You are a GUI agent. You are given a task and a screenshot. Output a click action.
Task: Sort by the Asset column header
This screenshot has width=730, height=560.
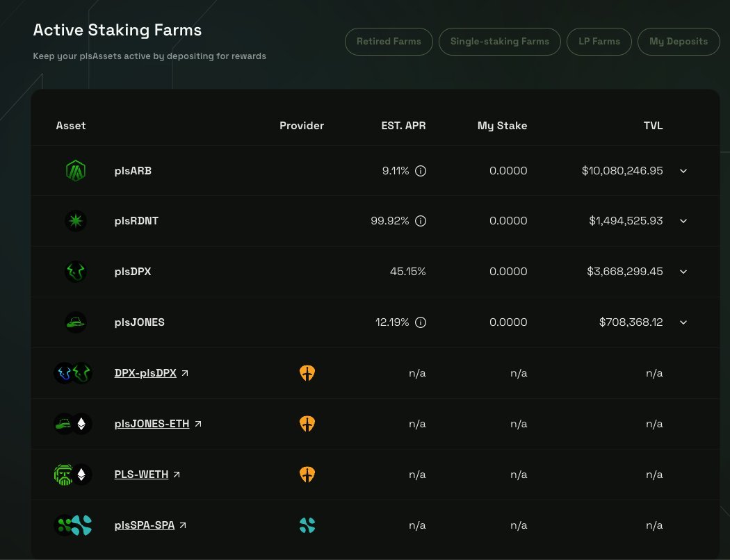tap(71, 126)
